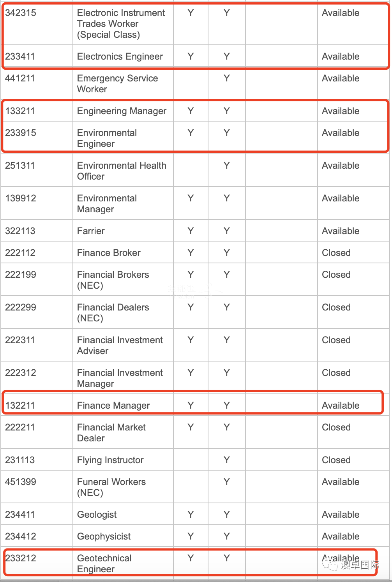Click code 233212 Geotechnical Engineer

click(x=21, y=558)
